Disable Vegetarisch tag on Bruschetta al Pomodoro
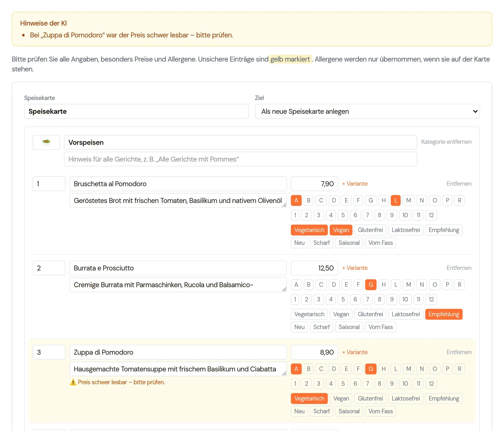 pos(309,230)
